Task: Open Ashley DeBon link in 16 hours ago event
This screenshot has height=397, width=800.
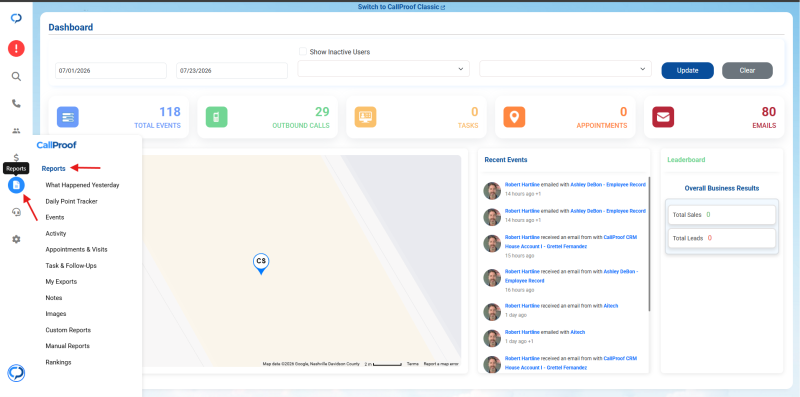Action: tap(571, 276)
